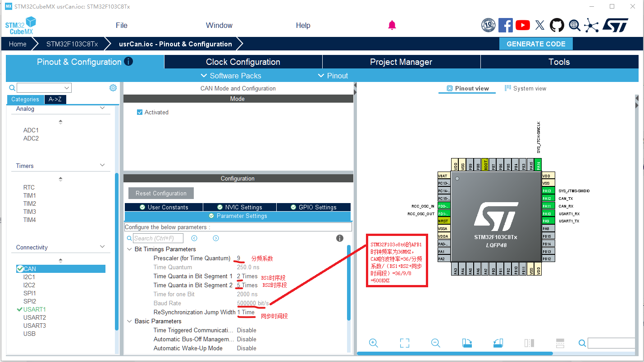
Task: Open the Window menu
Action: pyautogui.click(x=219, y=25)
